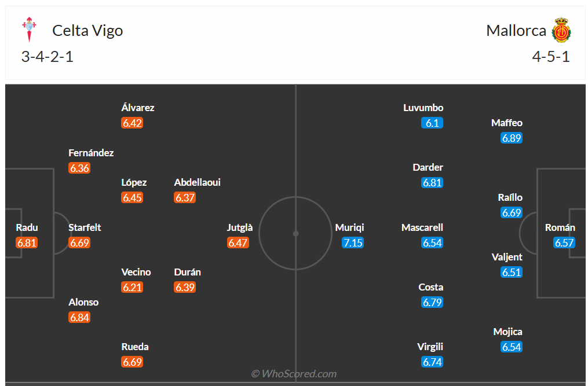Click the Celta Vigo club crest
Image resolution: width=588 pixels, height=386 pixels.
click(28, 30)
